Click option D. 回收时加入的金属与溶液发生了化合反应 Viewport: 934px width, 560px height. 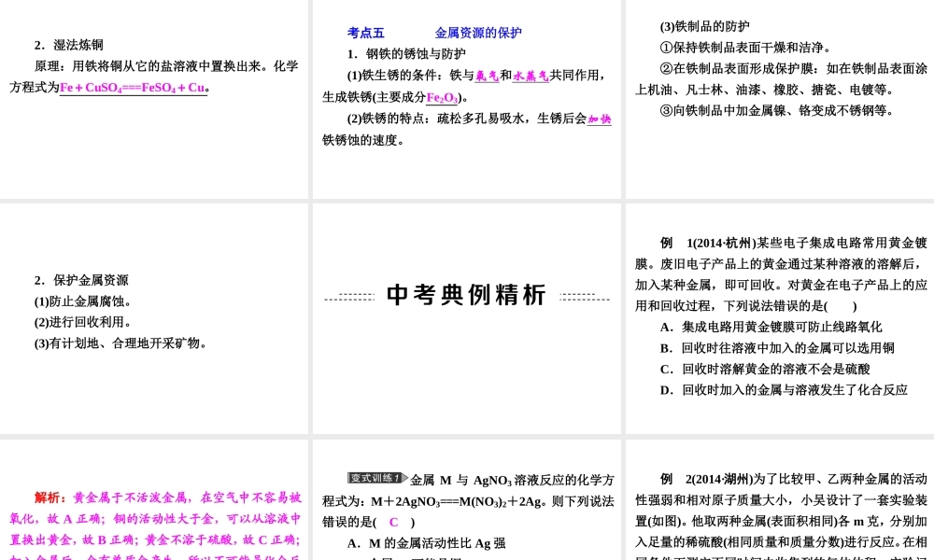point(784,390)
